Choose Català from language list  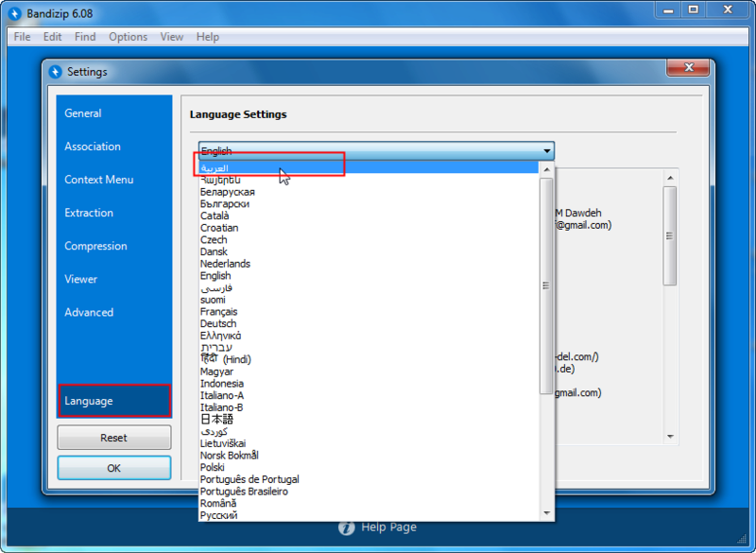tap(369, 216)
